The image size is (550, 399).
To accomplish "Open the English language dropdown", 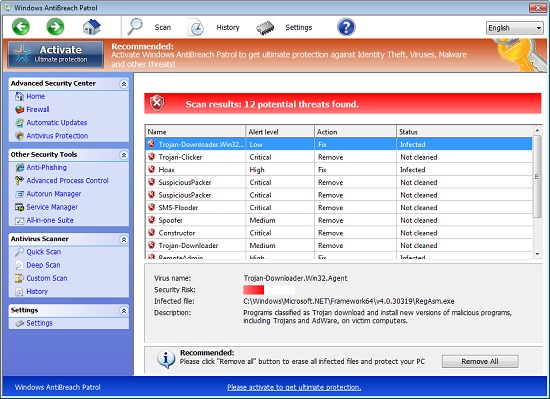I will (514, 28).
